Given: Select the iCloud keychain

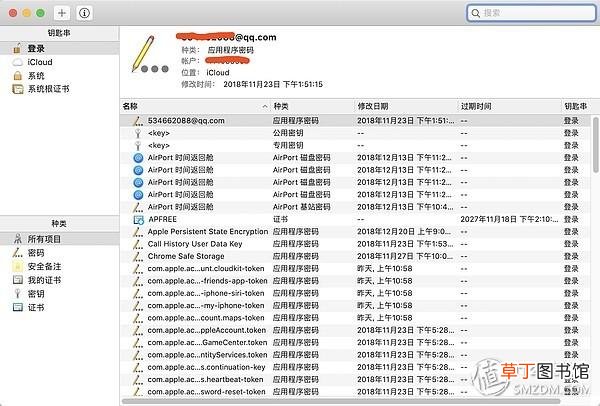Looking at the screenshot, I should point(59,62).
